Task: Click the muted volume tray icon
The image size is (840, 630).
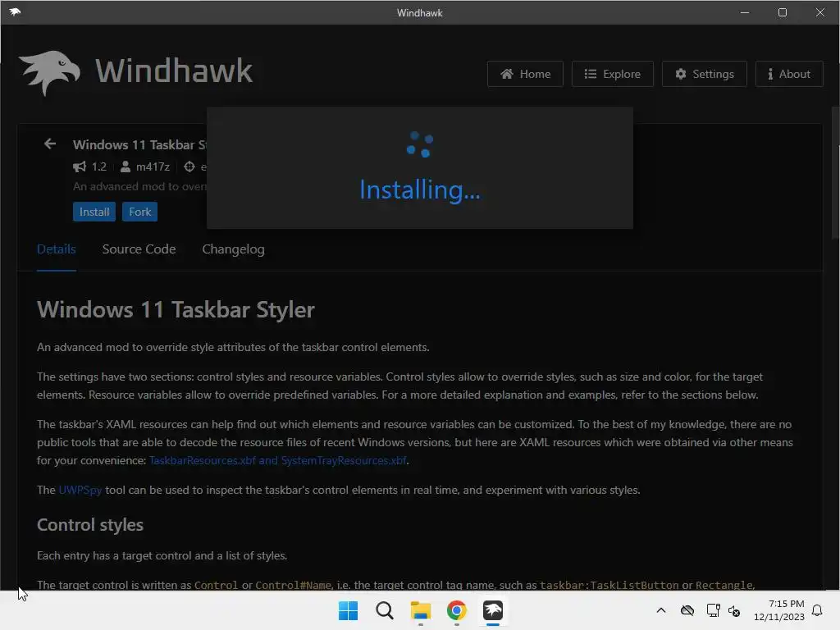Action: pyautogui.click(x=734, y=610)
